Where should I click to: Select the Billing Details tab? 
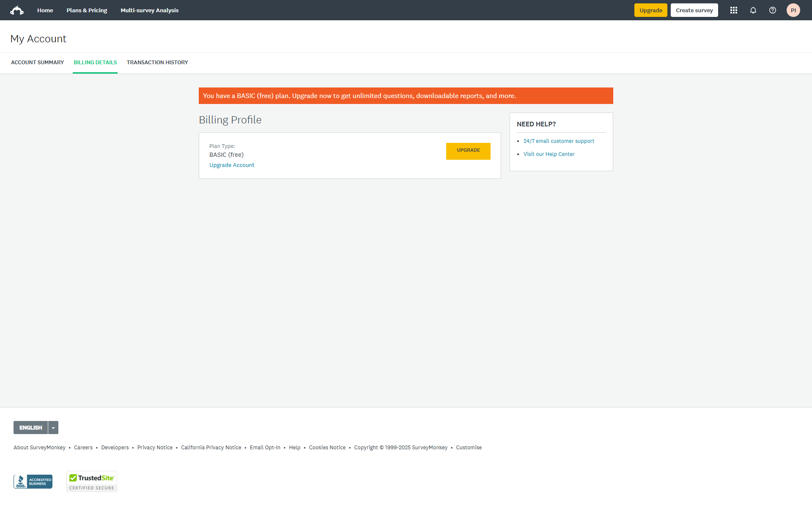[95, 63]
